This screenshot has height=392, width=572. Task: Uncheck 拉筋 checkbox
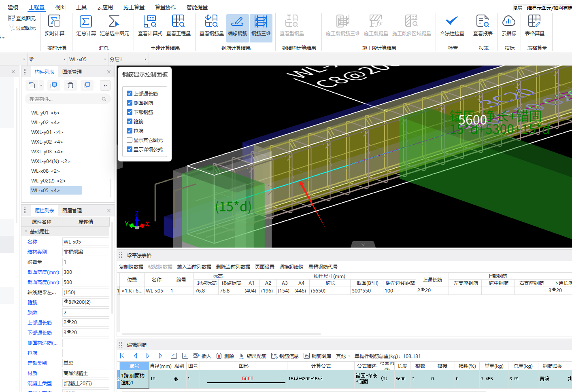[x=130, y=131]
